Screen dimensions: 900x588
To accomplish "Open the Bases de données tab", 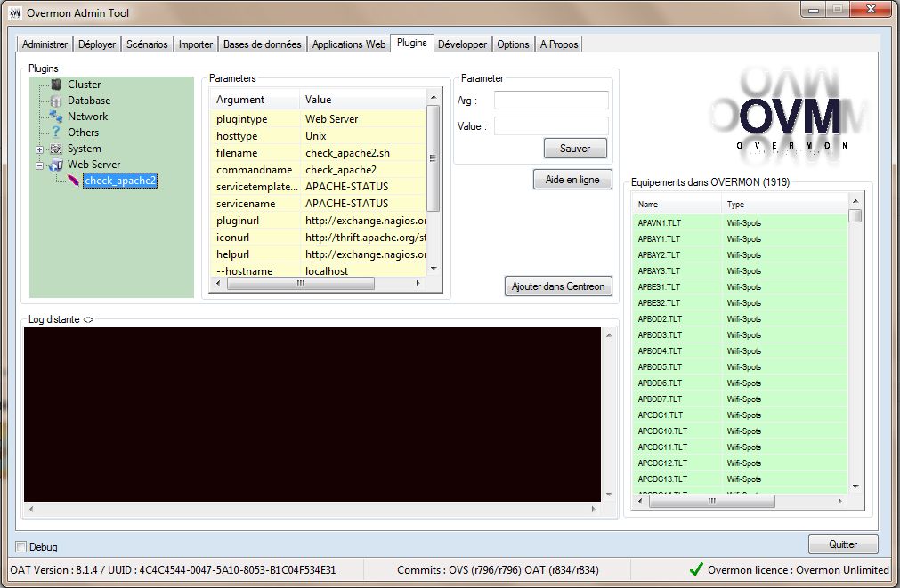I will (x=263, y=44).
